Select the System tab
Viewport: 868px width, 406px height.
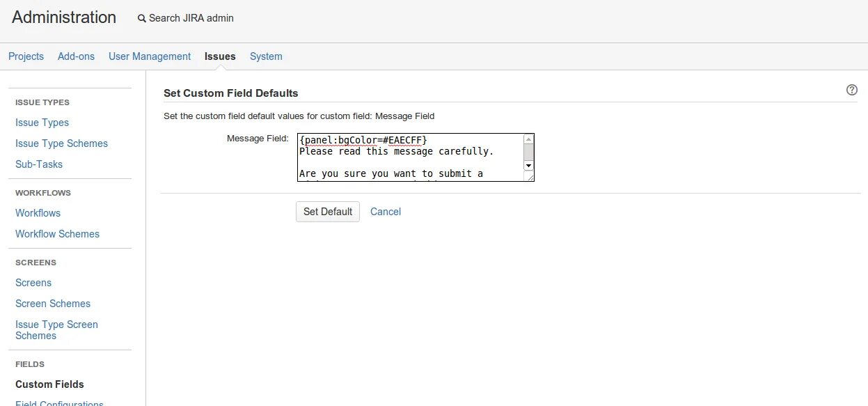(266, 56)
